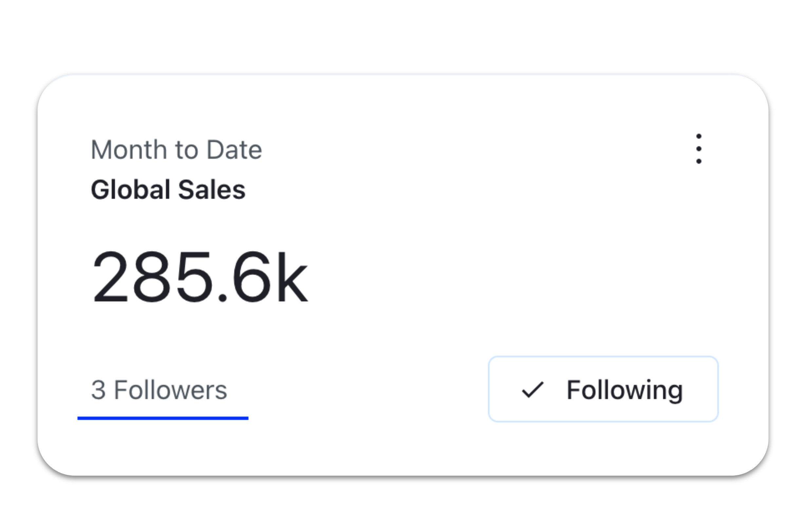This screenshot has width=805, height=532.
Task: Click the Followers count text
Action: pyautogui.click(x=159, y=390)
